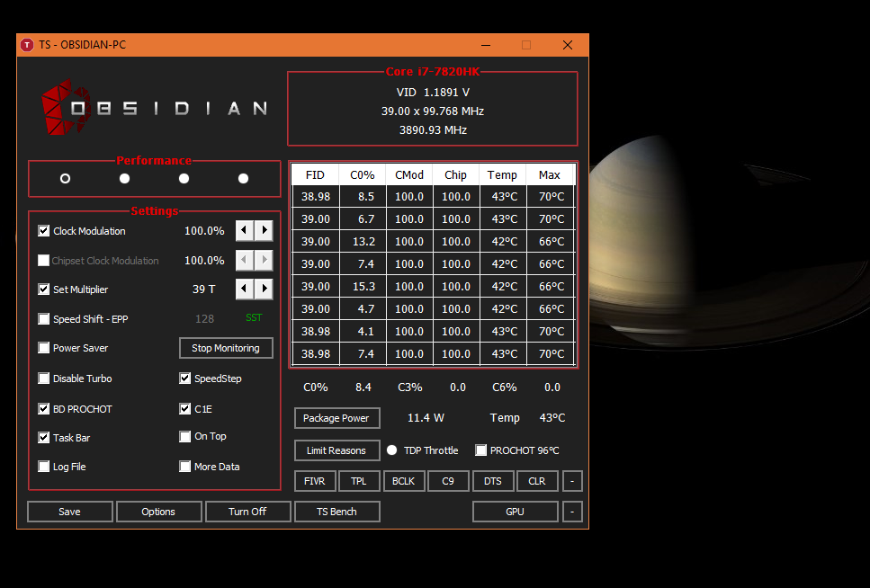Open the FIVR settings
The width and height of the screenshot is (870, 588).
(315, 481)
